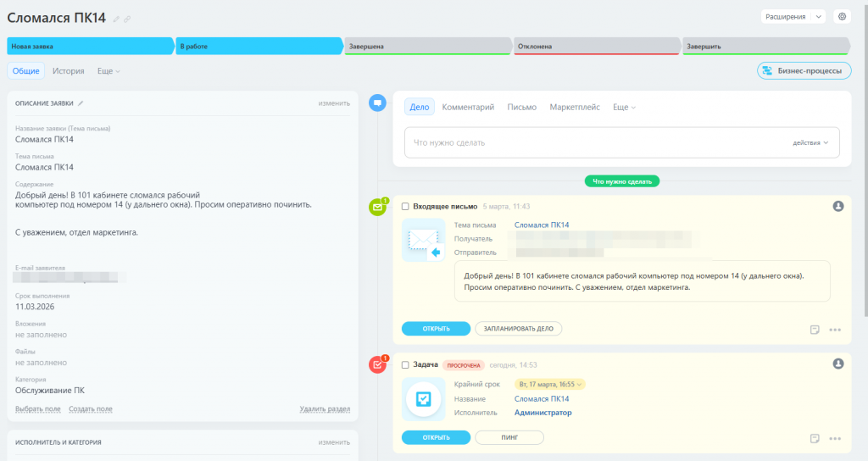Expand the Расширения dropdown
The image size is (868, 461).
click(x=793, y=16)
